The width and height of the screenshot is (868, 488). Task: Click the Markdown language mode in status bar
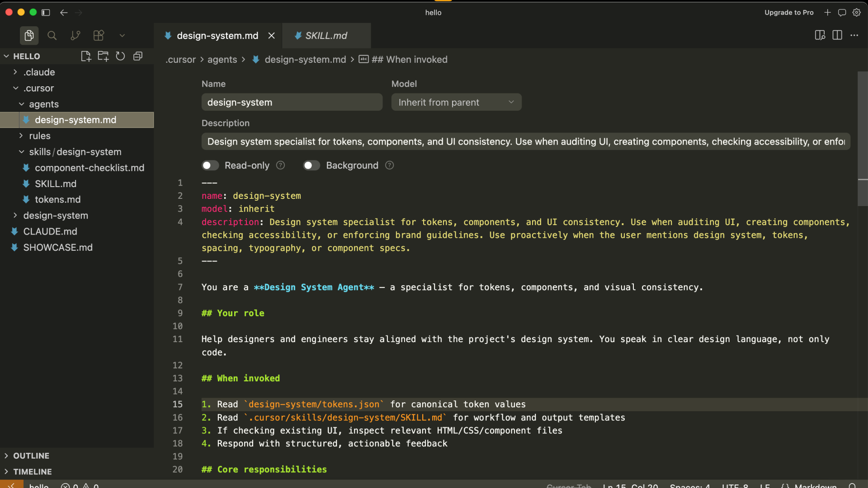(816, 485)
